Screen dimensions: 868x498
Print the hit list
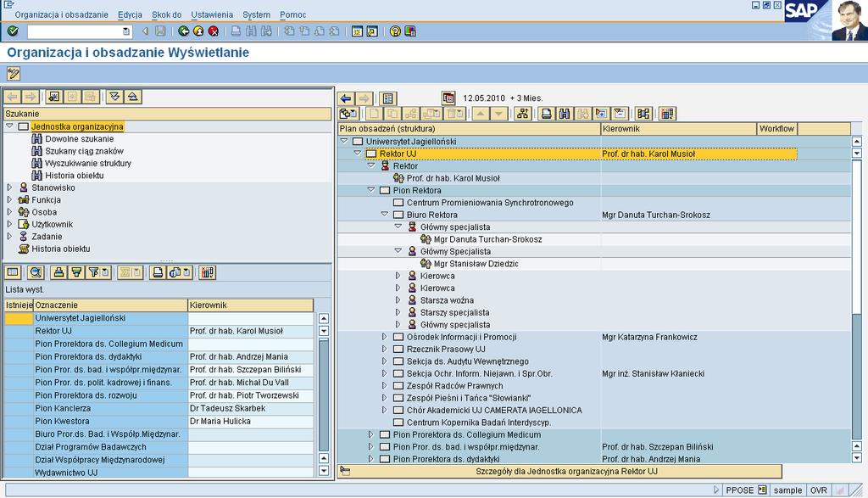158,272
